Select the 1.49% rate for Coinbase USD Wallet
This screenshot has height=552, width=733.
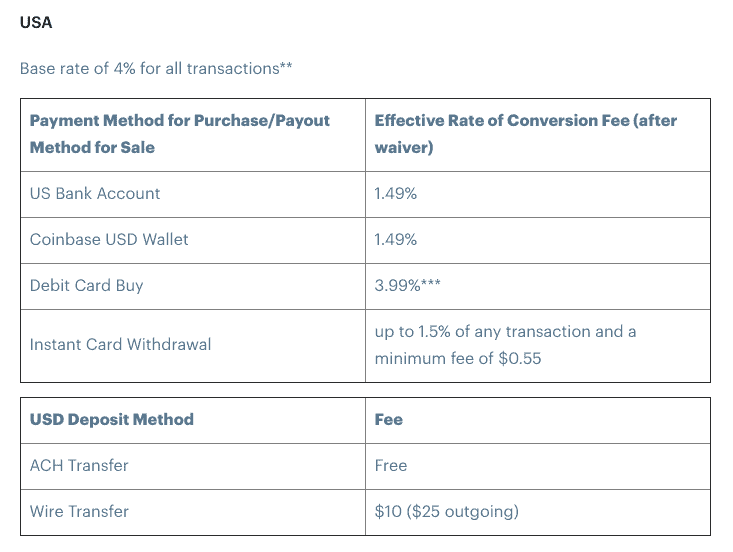pyautogui.click(x=395, y=240)
